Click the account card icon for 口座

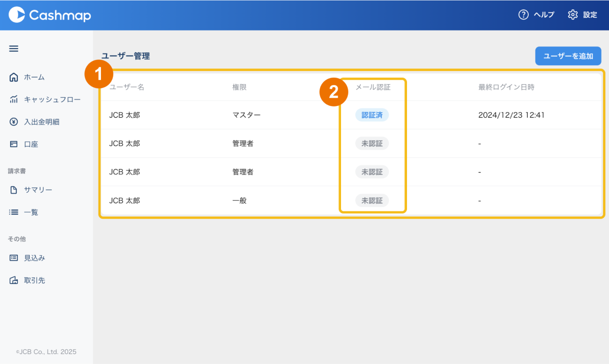pyautogui.click(x=14, y=144)
